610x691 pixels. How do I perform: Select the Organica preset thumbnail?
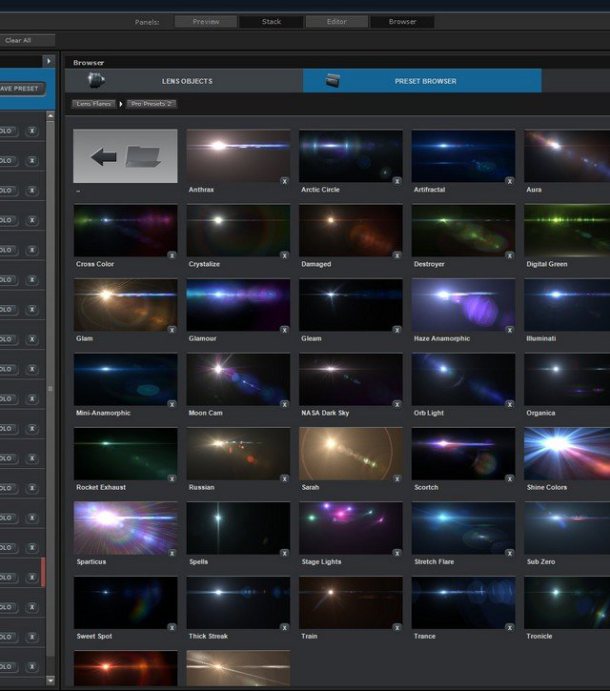coord(567,379)
